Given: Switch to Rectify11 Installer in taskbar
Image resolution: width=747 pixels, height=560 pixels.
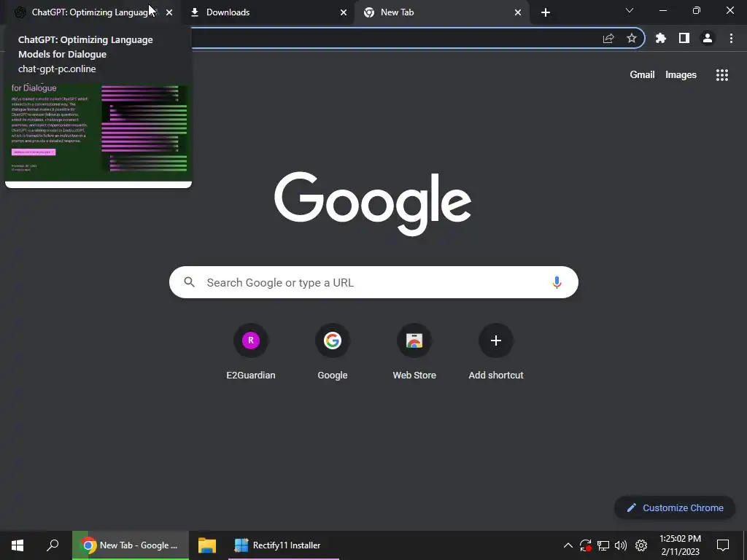Looking at the screenshot, I should tap(284, 545).
